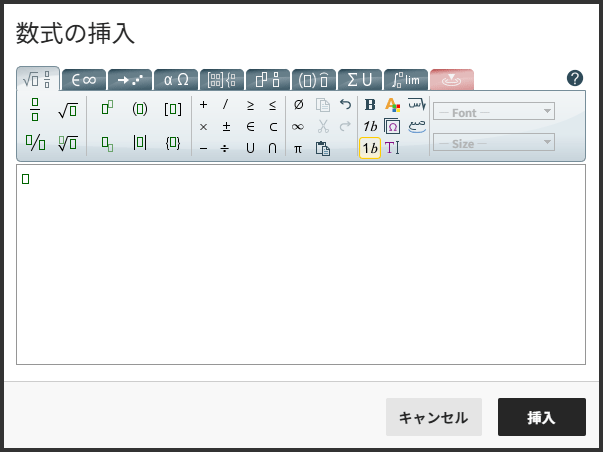Image resolution: width=603 pixels, height=452 pixels.
Task: Insert the empty set symbol
Action: (298, 104)
